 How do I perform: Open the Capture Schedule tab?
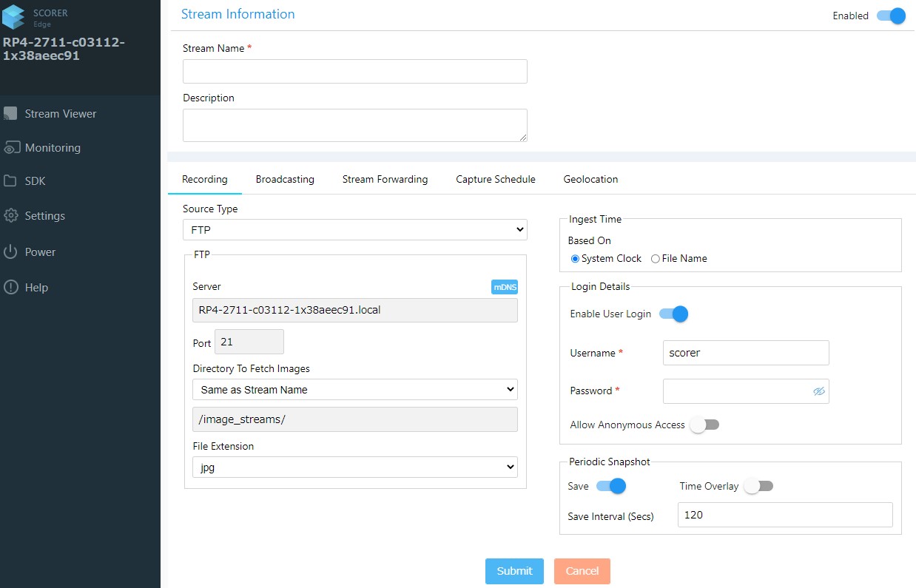pos(495,179)
